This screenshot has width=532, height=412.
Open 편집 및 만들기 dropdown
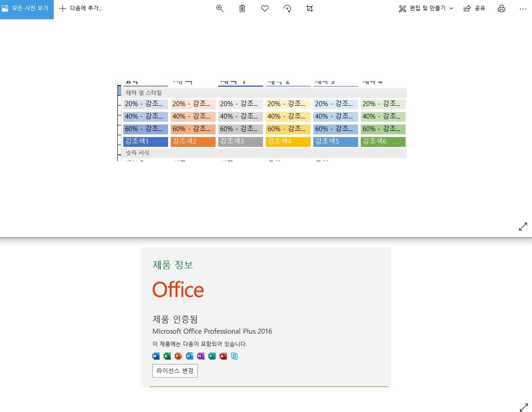click(x=426, y=9)
